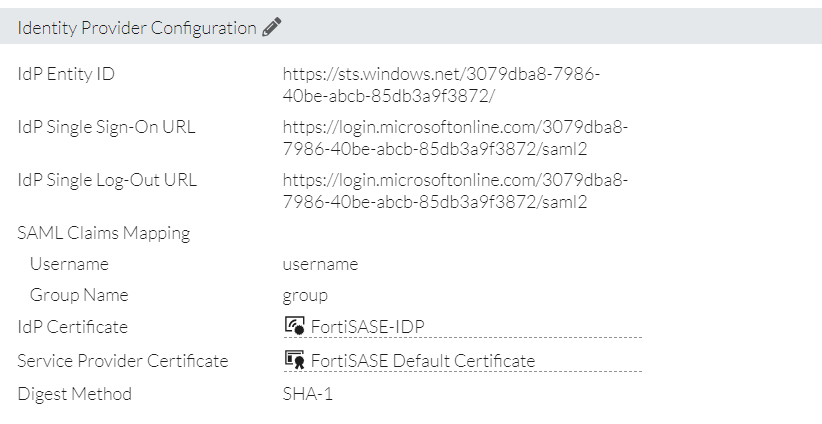Click the Username claim value 'username'

coord(320,264)
